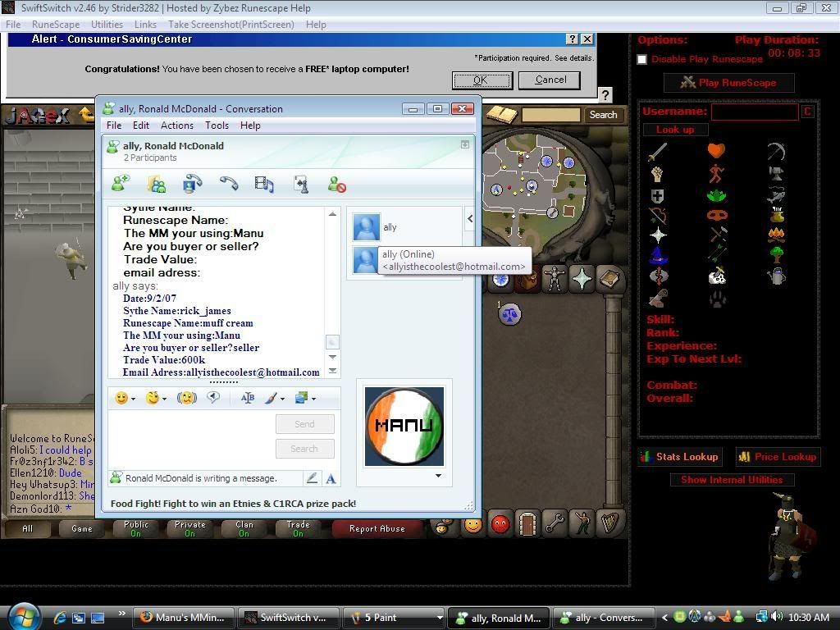Click the Stats Lookup button
Image resolution: width=840 pixels, height=630 pixels.
pos(679,457)
